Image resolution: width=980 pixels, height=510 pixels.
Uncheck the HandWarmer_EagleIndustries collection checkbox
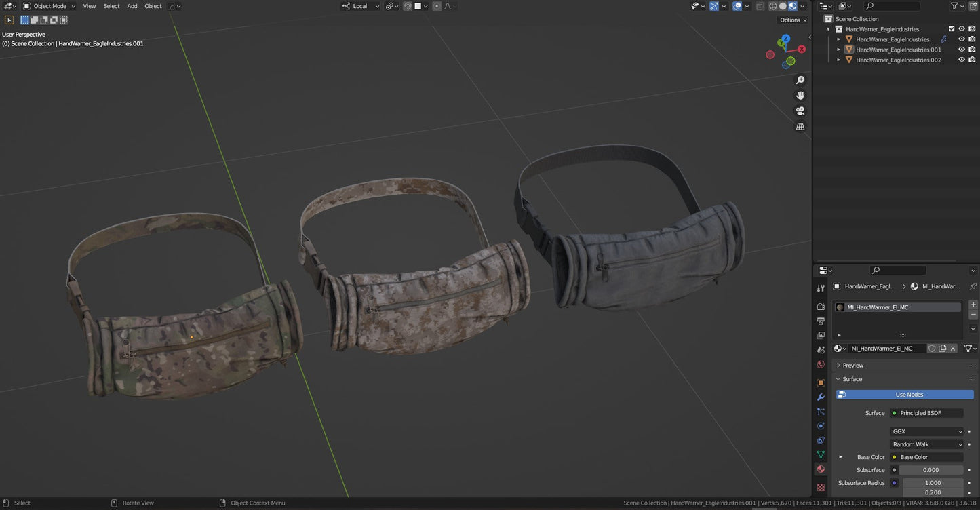[952, 28]
